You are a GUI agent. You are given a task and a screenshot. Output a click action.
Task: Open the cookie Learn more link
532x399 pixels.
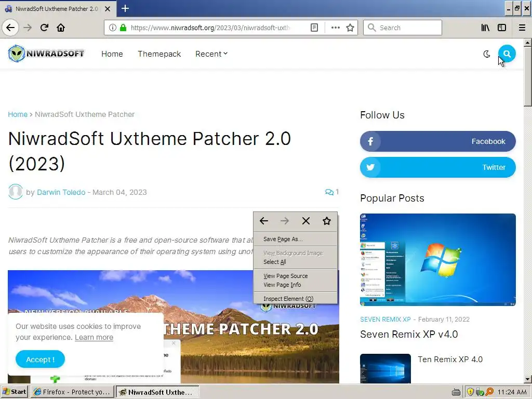coord(94,337)
